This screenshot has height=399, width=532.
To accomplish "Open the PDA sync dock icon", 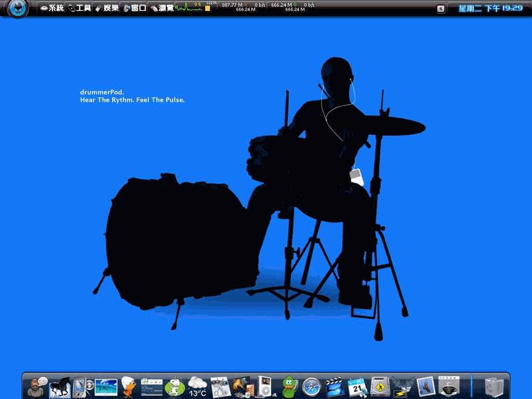I will click(83, 387).
